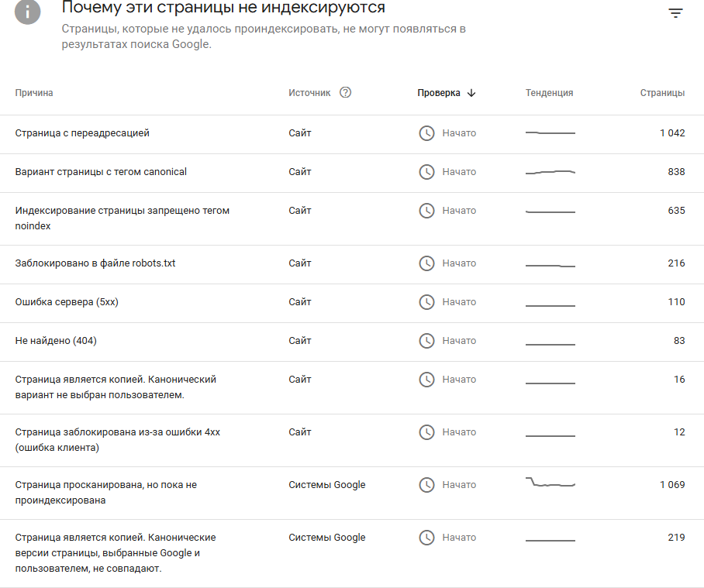Click the info icon beside the heading
Screen dimensions: 704x588
(x=28, y=12)
